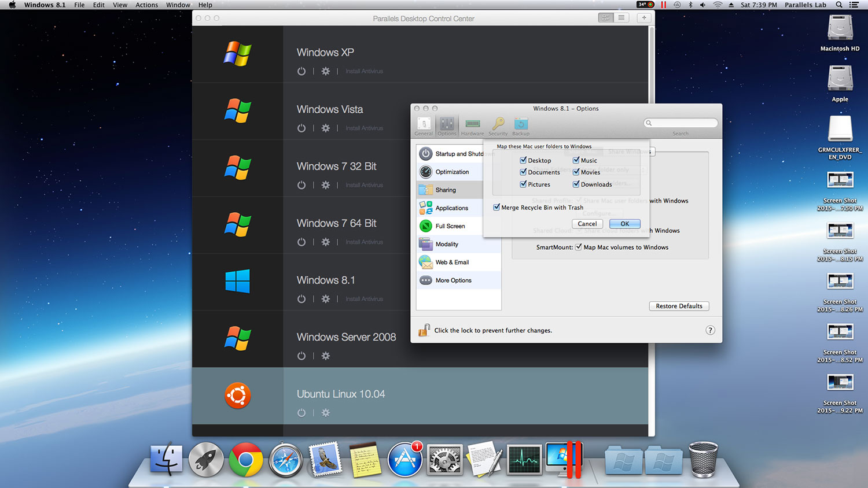This screenshot has width=868, height=488.
Task: Click the power icon for Ubuntu Linux 10.04
Action: [301, 413]
